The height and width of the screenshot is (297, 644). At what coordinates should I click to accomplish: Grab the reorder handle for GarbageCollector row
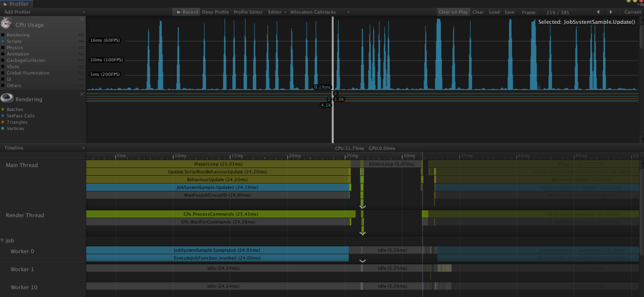pos(81,61)
